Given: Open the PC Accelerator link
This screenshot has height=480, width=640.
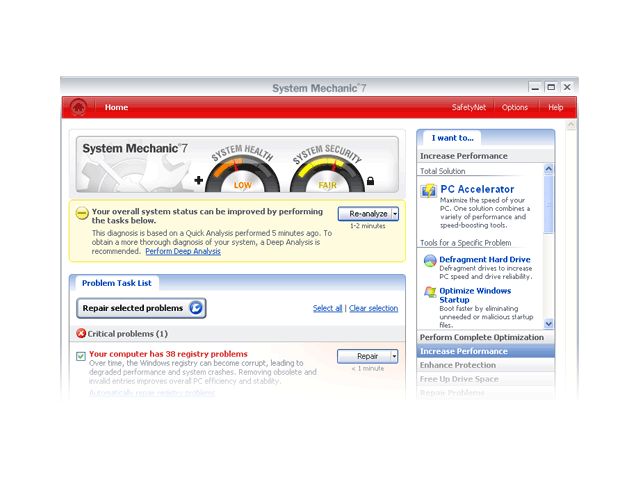Looking at the screenshot, I should [x=477, y=189].
